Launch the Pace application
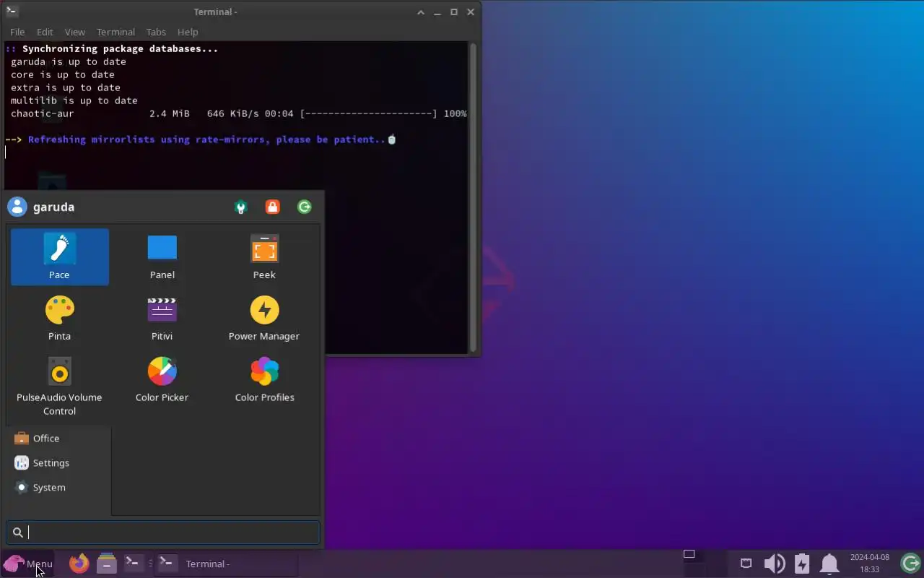This screenshot has width=924, height=578. [59, 256]
